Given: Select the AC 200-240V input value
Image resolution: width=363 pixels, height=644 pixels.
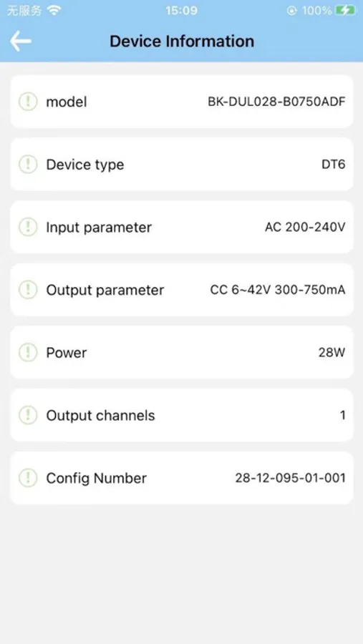Looking at the screenshot, I should click(x=305, y=227).
